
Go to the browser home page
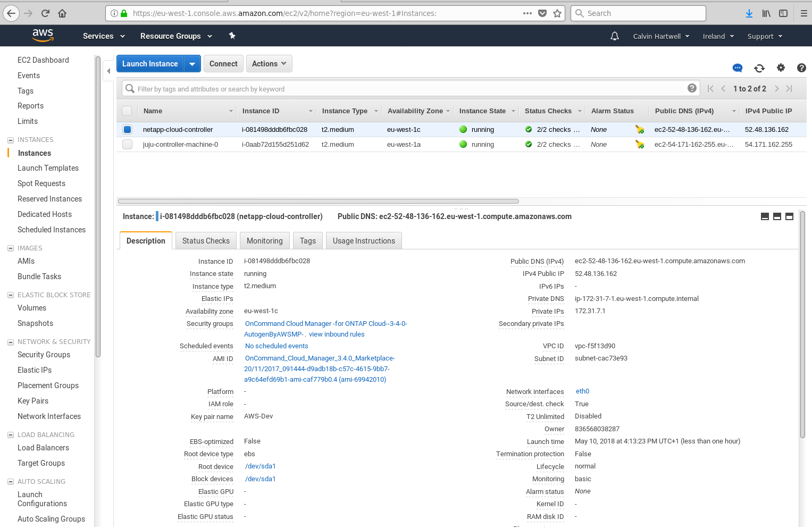pyautogui.click(x=62, y=13)
